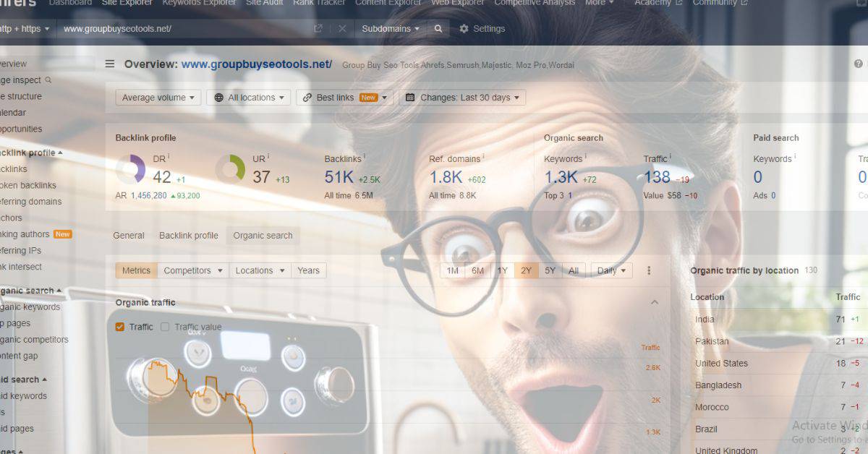
Task: Focus the URL input field
Action: point(184,29)
